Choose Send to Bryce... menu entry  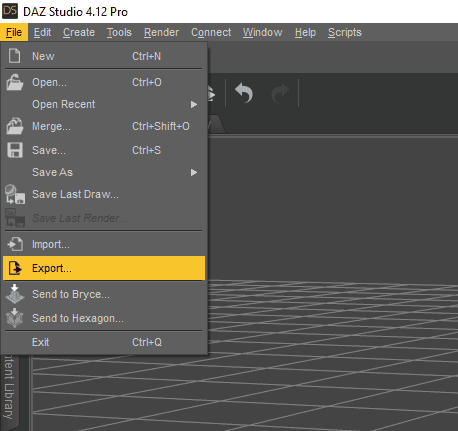click(x=104, y=294)
